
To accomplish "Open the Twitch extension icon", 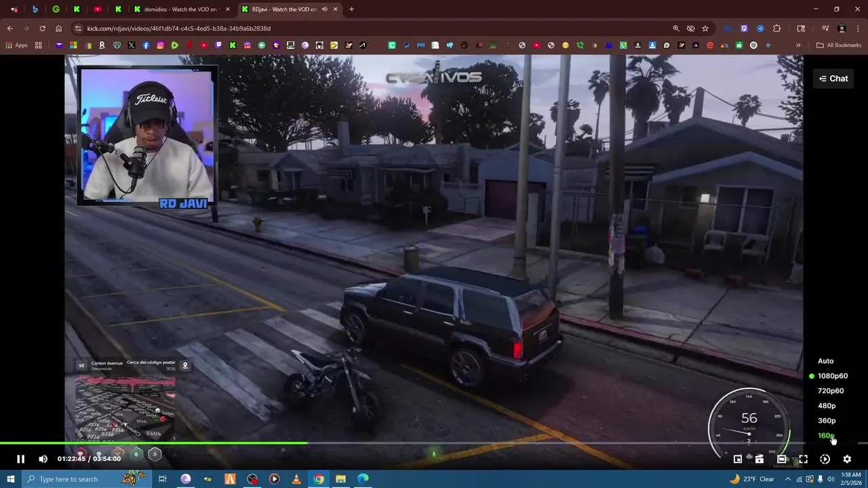I will pyautogui.click(x=744, y=28).
